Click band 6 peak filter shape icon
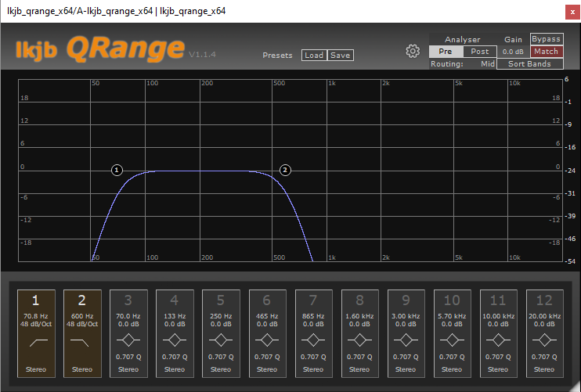Screen dimensions: 581x392 click(267, 340)
